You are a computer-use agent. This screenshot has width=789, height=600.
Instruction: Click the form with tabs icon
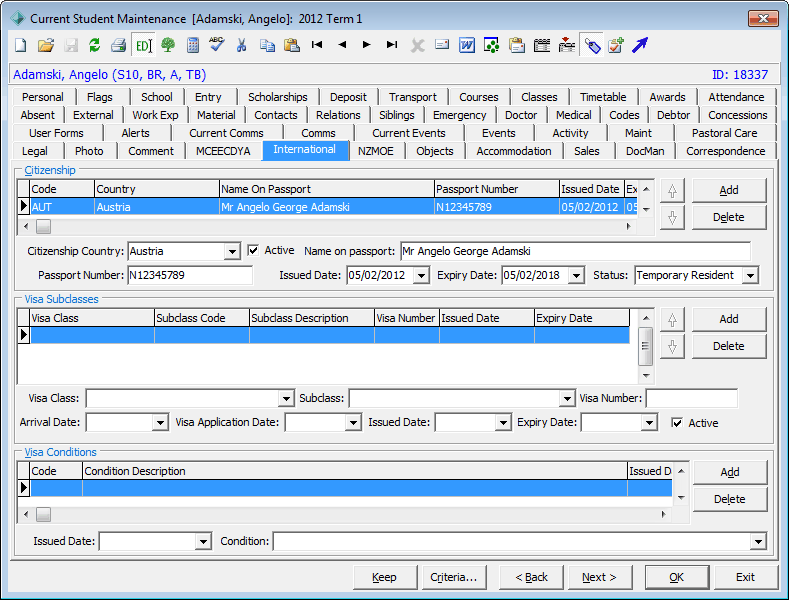tap(542, 45)
